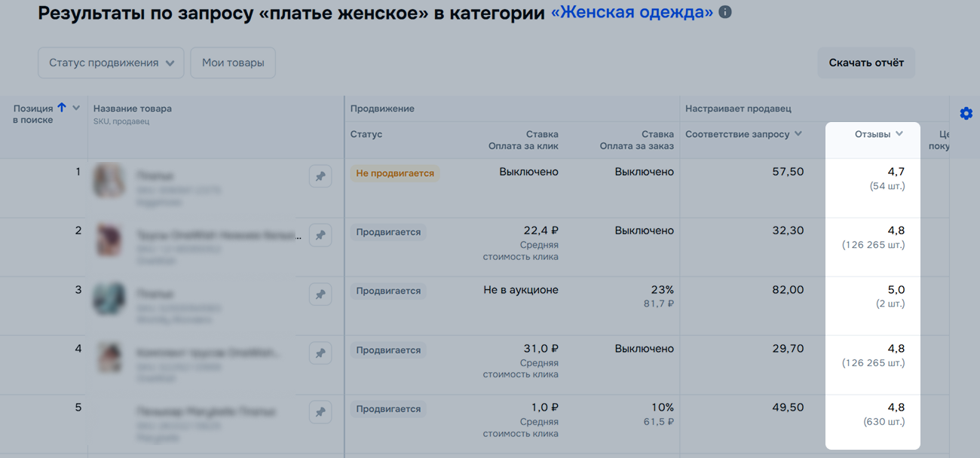Pin the product in search position 5
The height and width of the screenshot is (458, 980).
(x=320, y=412)
